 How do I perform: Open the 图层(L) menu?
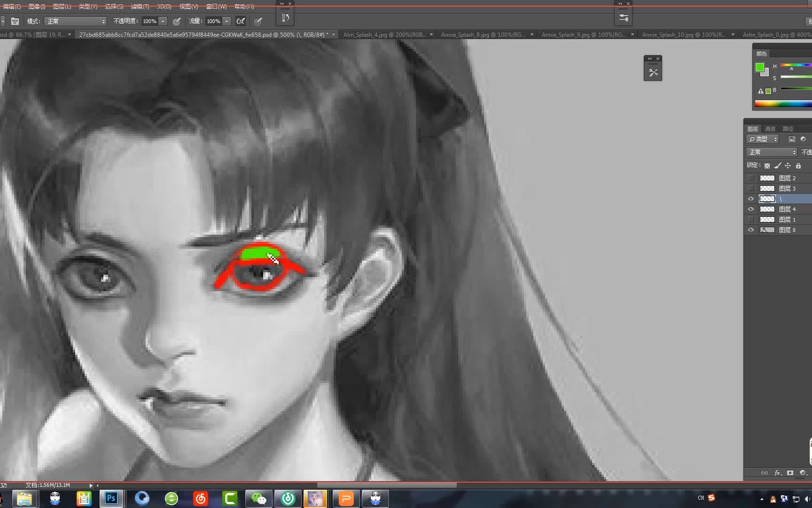click(62, 7)
